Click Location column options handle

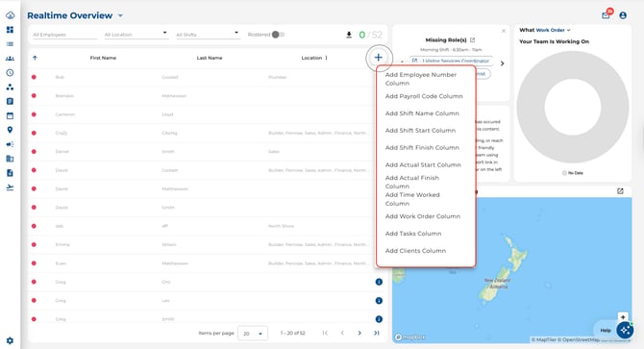coord(327,58)
